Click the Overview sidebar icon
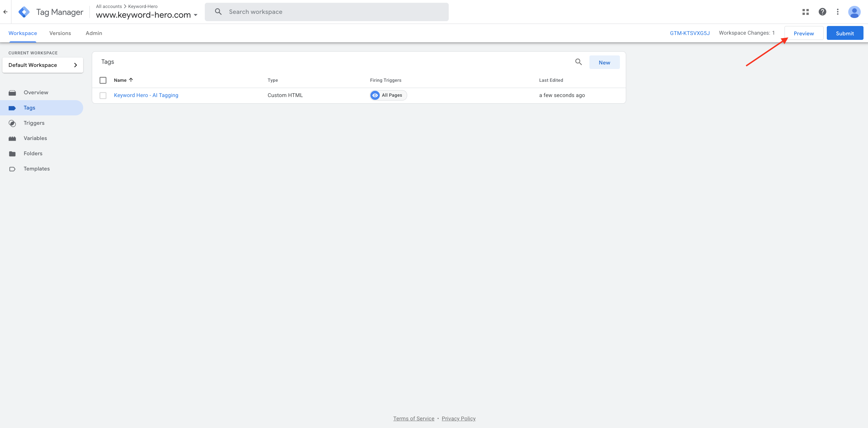The width and height of the screenshot is (868, 428). pyautogui.click(x=12, y=93)
